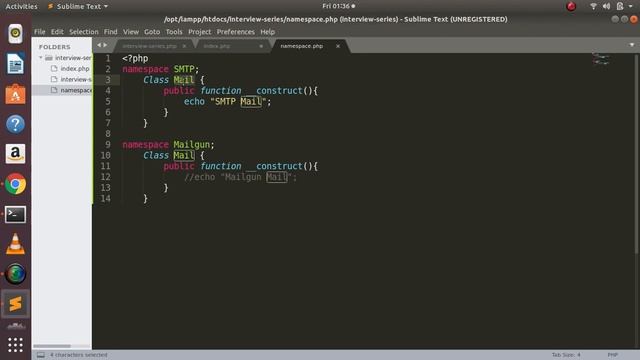Go to next tab with right arrow
This screenshot has width=640, height=360.
[105, 45]
